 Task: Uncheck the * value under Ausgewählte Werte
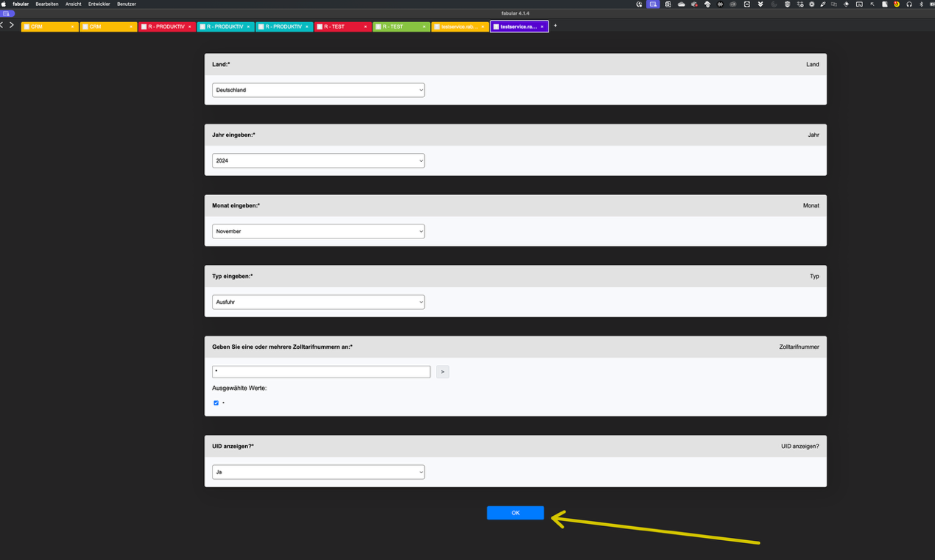tap(216, 403)
